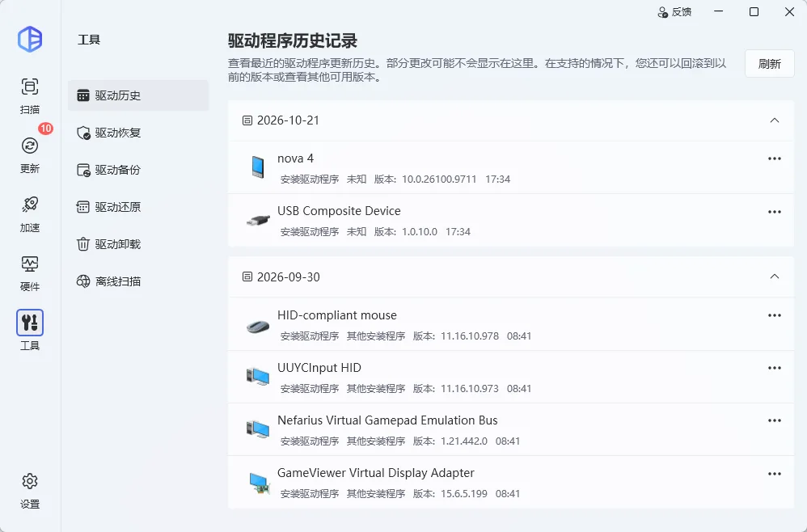This screenshot has height=532, width=807.
Task: Click calendar icon beside 2026-10-21
Action: point(247,120)
